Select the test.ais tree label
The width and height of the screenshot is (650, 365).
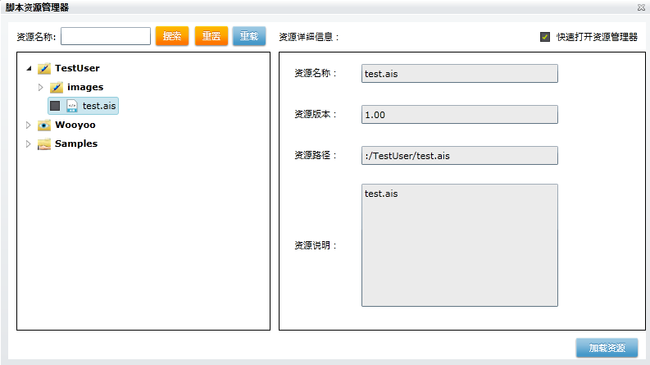pos(99,106)
